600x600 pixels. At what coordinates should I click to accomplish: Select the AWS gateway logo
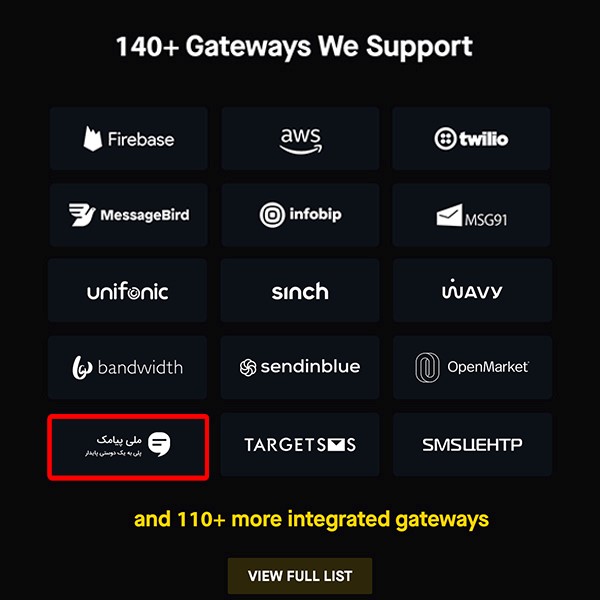(x=301, y=141)
